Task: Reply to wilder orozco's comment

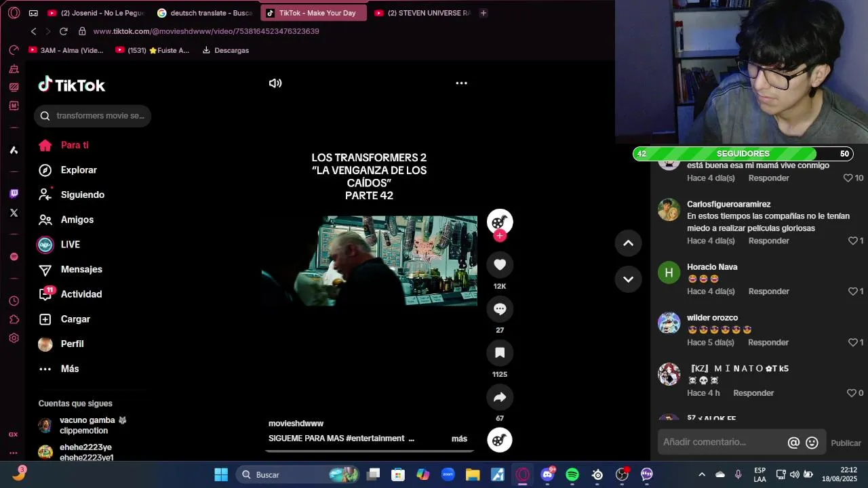Action: [768, 342]
